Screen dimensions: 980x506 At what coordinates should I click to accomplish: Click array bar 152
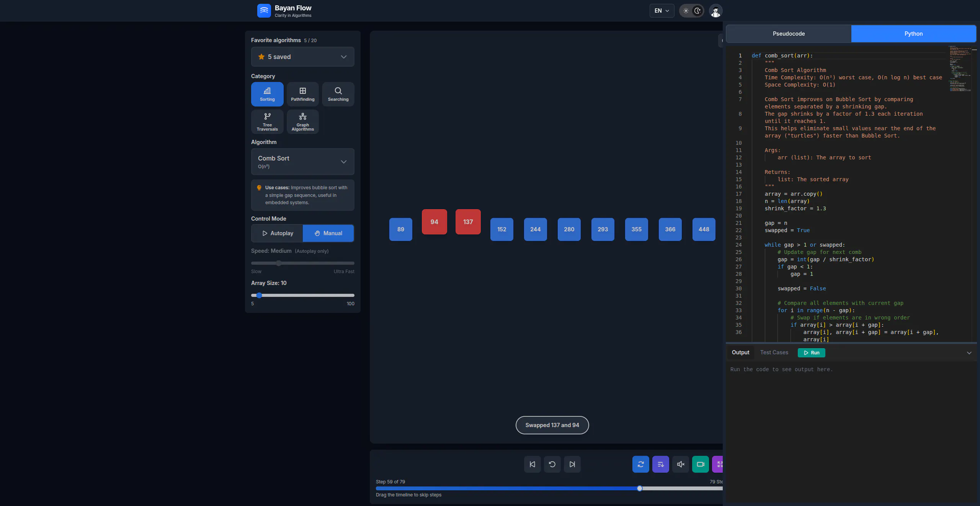501,229
